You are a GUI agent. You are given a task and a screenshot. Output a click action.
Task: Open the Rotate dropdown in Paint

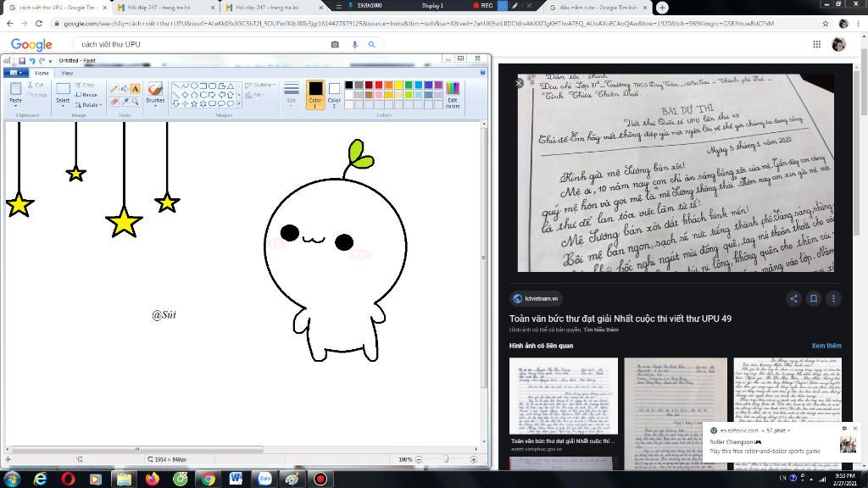point(88,104)
